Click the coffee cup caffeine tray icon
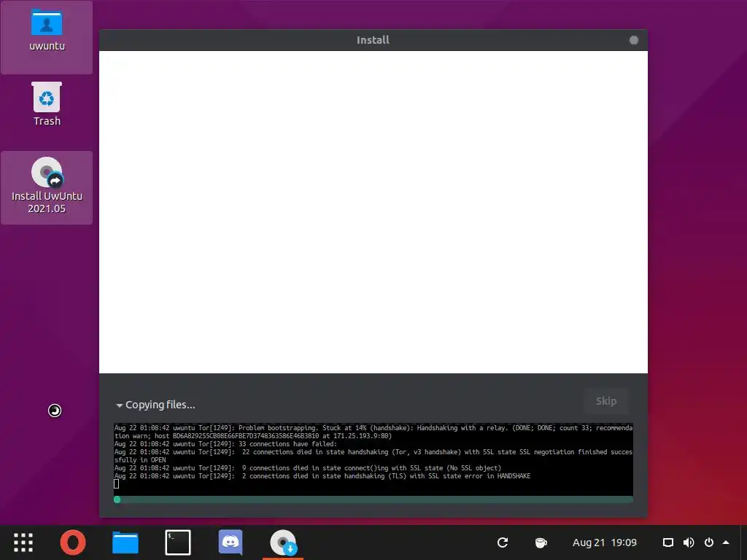 [541, 542]
